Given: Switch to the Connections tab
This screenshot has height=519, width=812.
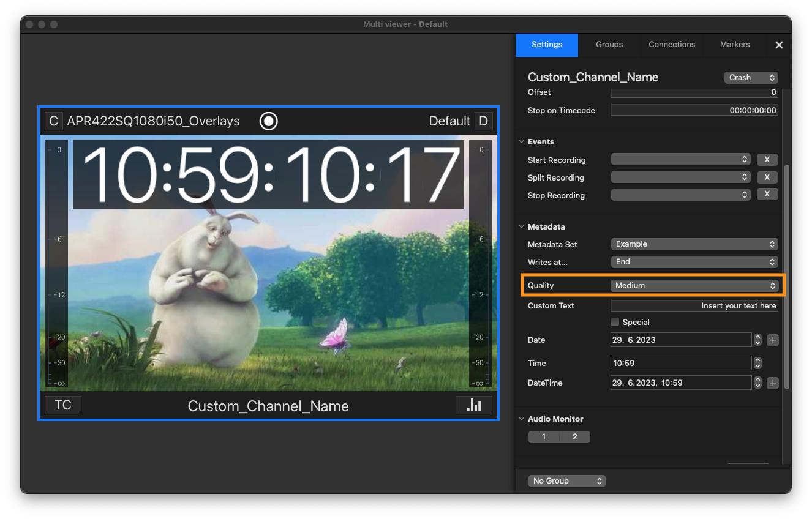Looking at the screenshot, I should pos(672,45).
